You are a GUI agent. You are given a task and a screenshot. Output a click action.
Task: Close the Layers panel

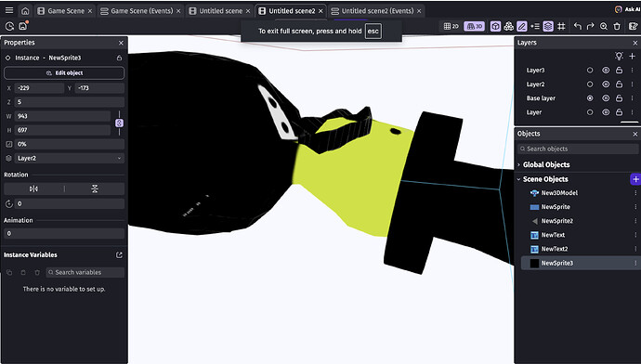(634, 43)
